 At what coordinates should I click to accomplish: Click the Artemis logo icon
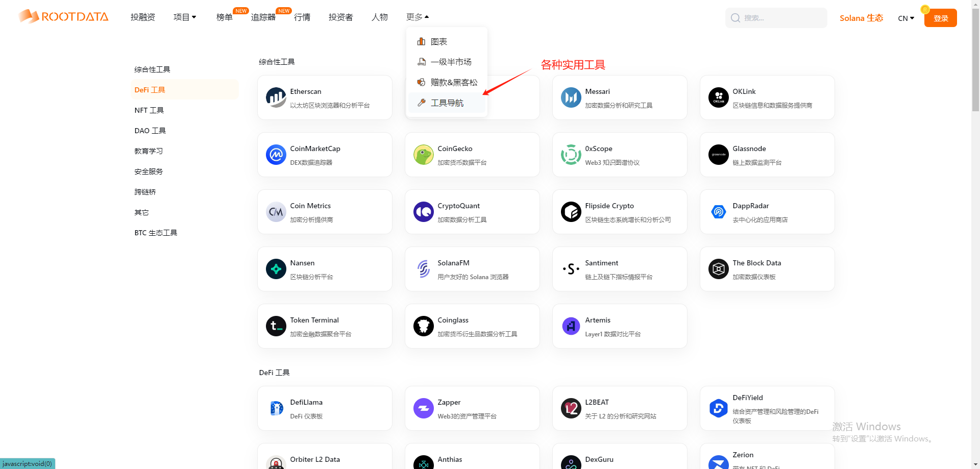pos(571,326)
